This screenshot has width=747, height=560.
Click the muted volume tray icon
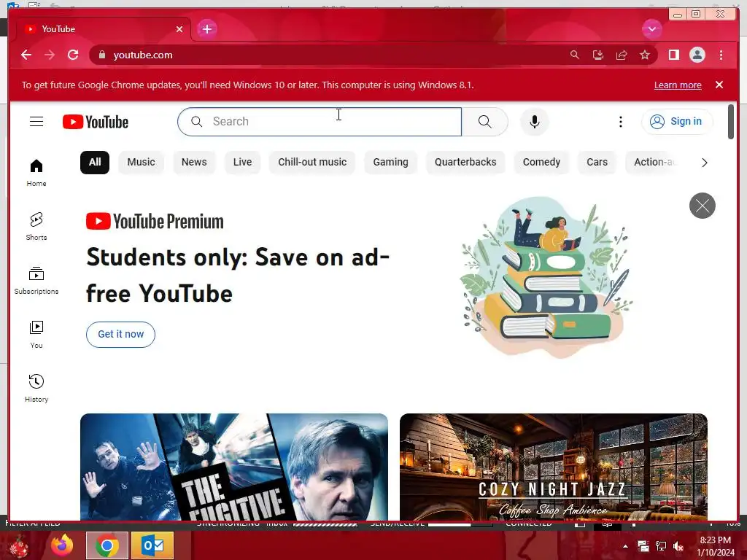point(678,546)
